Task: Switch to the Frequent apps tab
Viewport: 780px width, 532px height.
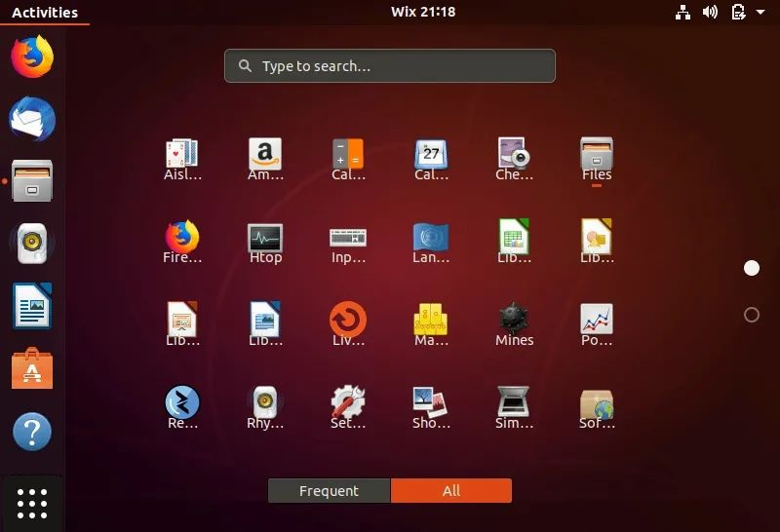Action: tap(330, 491)
